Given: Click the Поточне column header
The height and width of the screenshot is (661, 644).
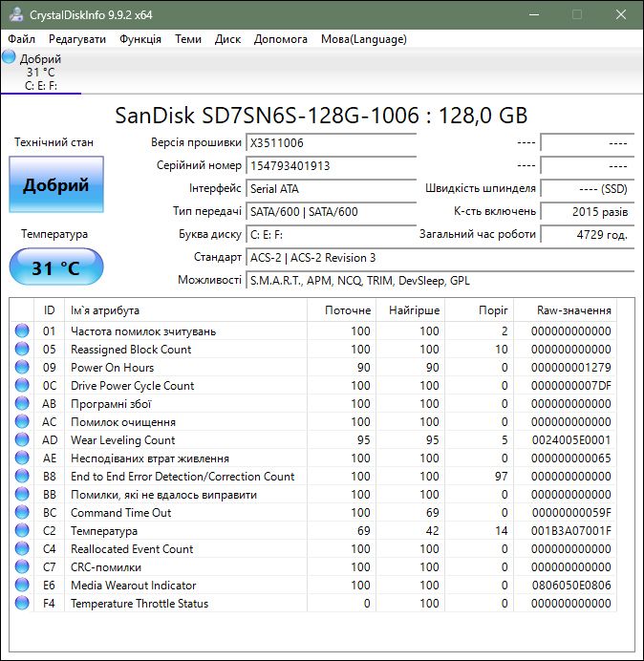Looking at the screenshot, I should [342, 310].
